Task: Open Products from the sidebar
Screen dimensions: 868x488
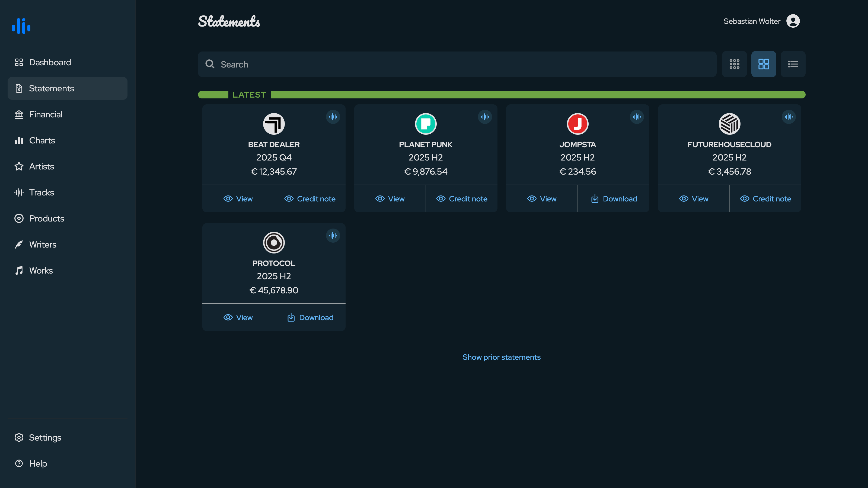Action: click(67, 219)
